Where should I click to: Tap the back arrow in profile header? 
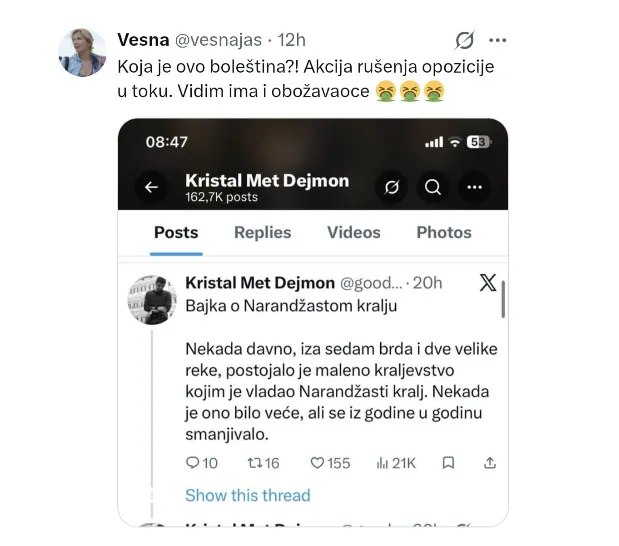pyautogui.click(x=151, y=187)
